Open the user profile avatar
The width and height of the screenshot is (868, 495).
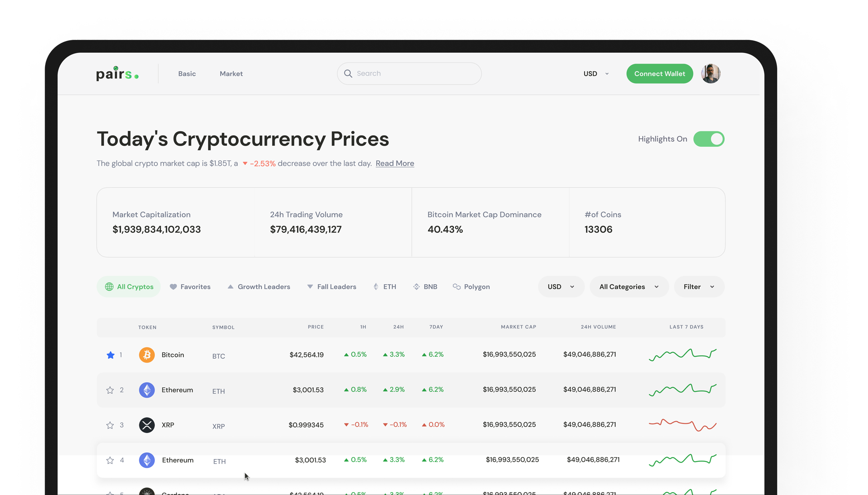[711, 74]
